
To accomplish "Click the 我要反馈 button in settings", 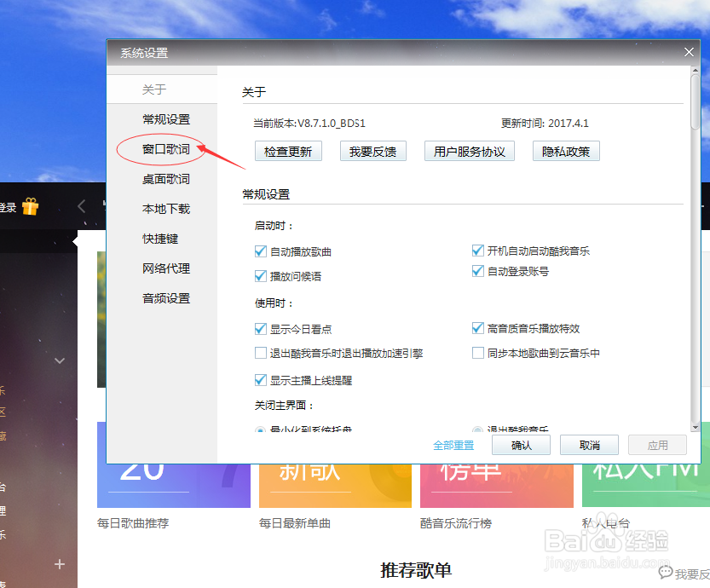I will point(373,151).
